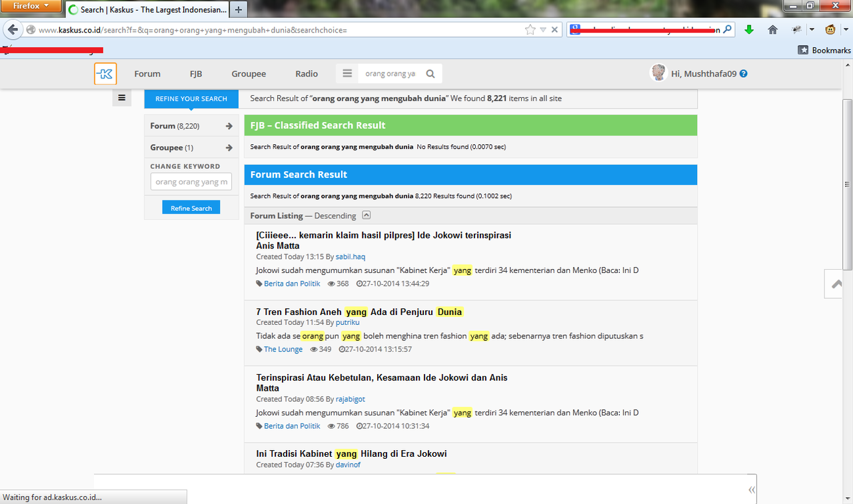Open the hamburger menu next to Radio
Viewport: 853px width, 504px height.
coord(347,74)
